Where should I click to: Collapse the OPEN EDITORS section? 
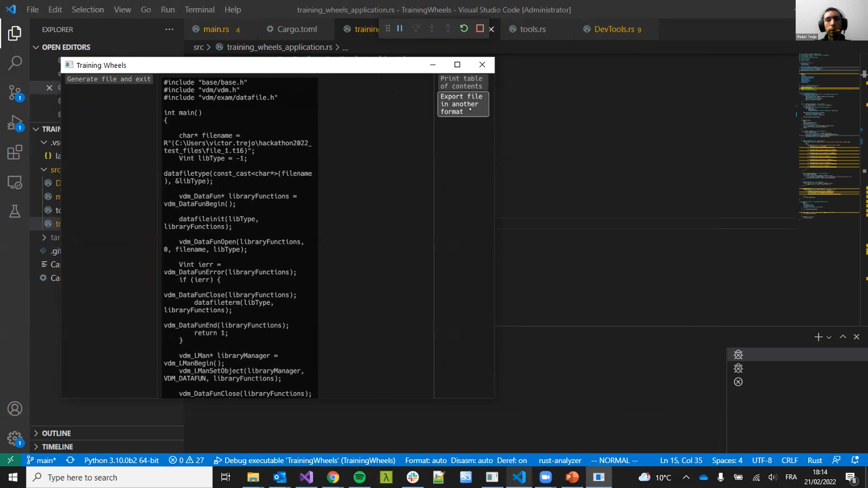click(65, 47)
